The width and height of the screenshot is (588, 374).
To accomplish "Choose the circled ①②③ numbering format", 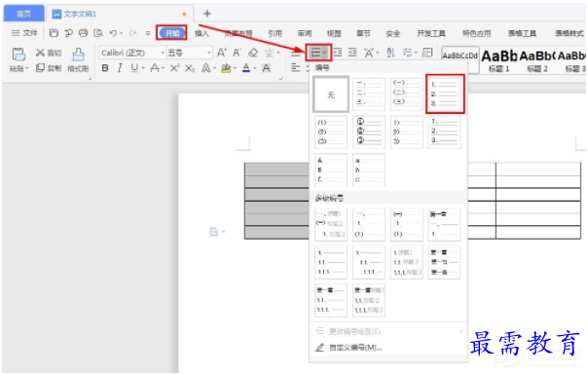I will tap(369, 132).
